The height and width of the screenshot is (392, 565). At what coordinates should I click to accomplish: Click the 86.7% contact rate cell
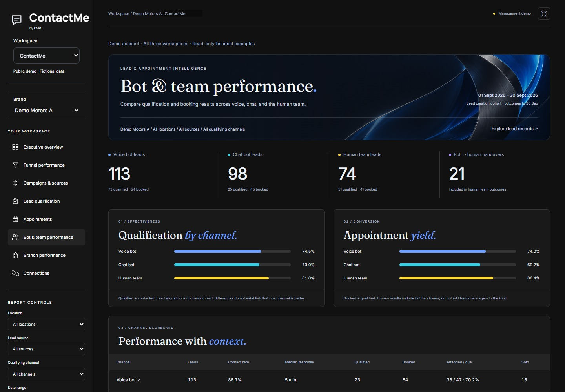tap(235, 380)
